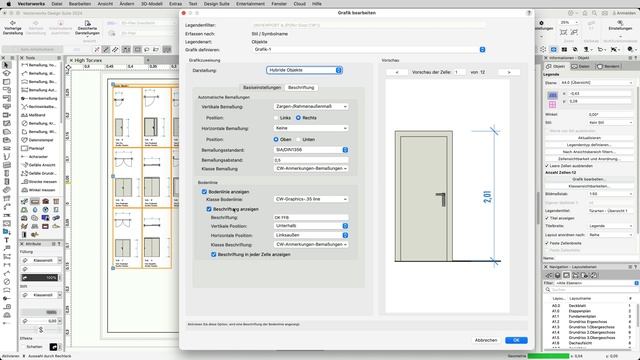Open the Klasse Bemaßung dropdown
The width and height of the screenshot is (640, 360).
point(311,169)
